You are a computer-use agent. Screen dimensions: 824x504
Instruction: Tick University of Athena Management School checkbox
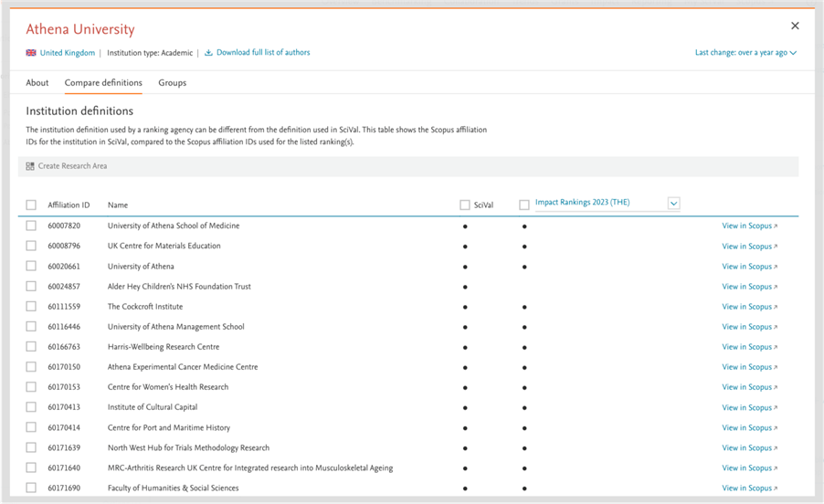click(x=31, y=326)
